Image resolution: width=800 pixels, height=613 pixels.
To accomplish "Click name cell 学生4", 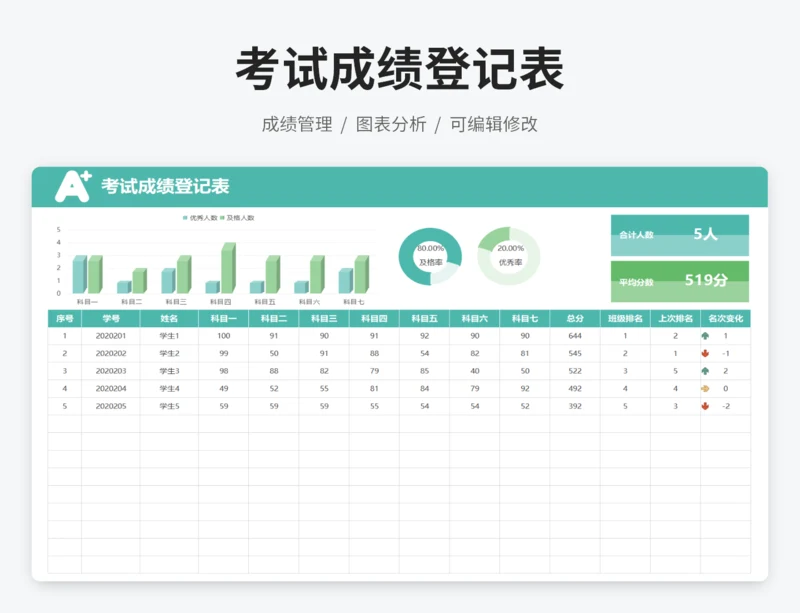I will coord(169,388).
